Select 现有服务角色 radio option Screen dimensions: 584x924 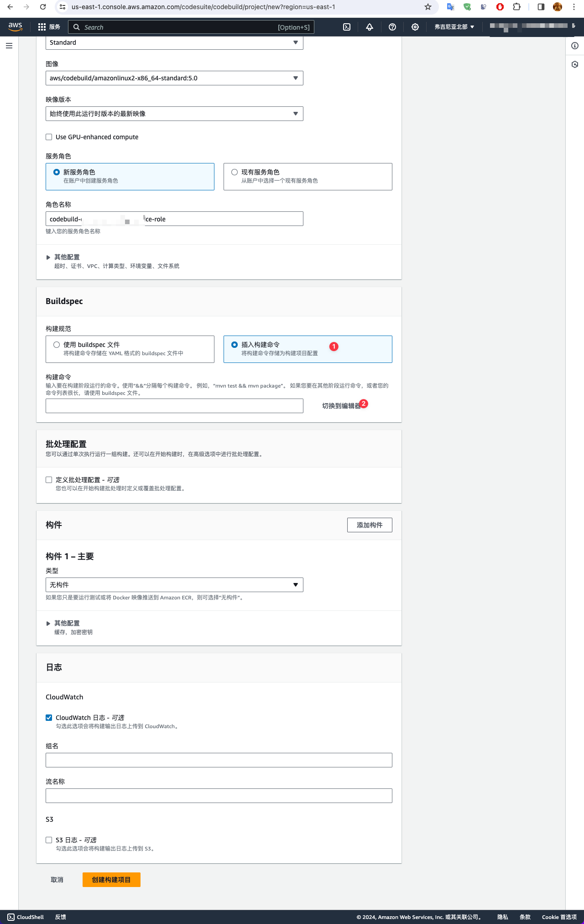(235, 172)
